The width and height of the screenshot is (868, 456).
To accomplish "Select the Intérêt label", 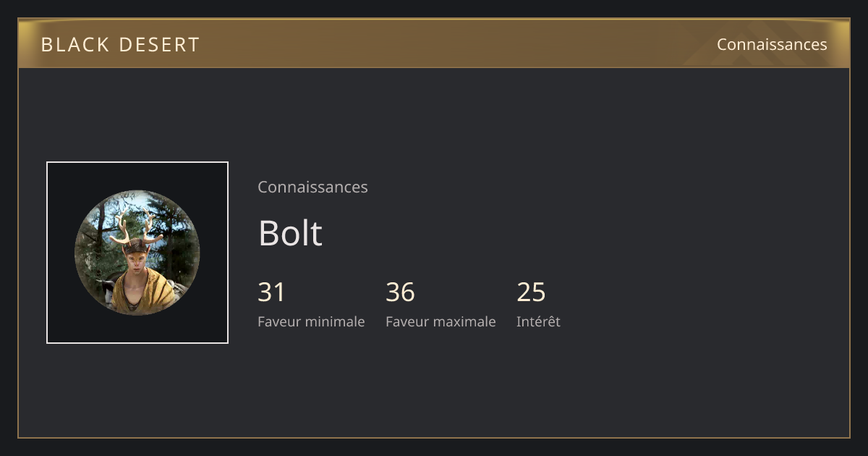I will [538, 321].
